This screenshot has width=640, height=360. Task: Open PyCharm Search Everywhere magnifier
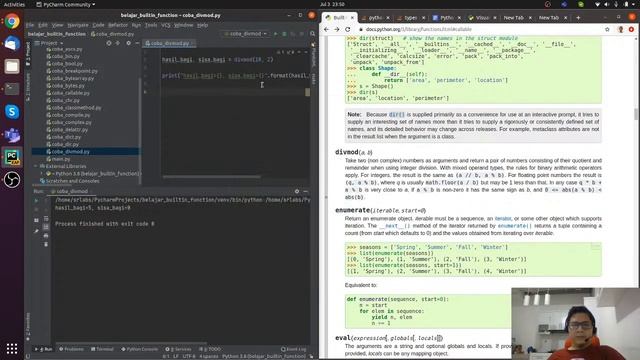[x=312, y=34]
